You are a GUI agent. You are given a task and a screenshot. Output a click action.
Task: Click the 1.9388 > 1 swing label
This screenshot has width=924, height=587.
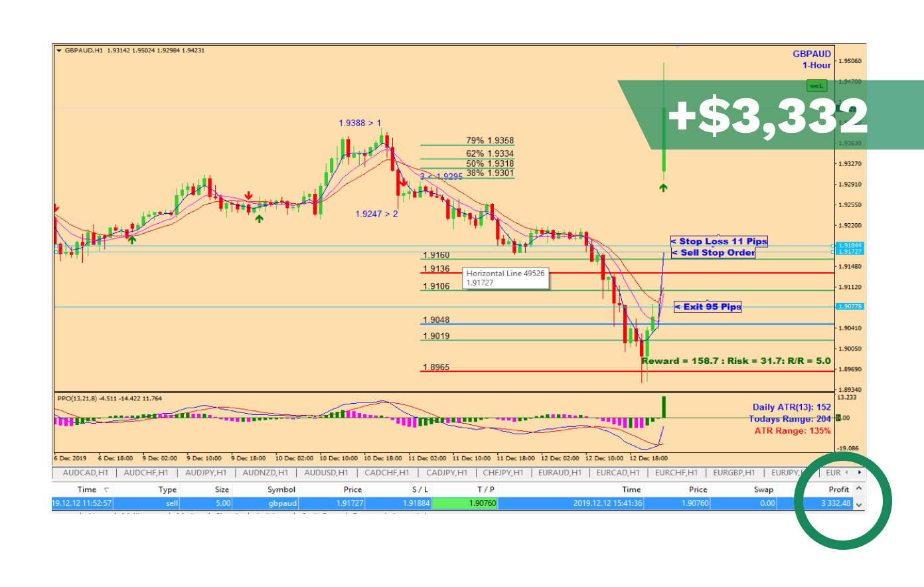[360, 124]
